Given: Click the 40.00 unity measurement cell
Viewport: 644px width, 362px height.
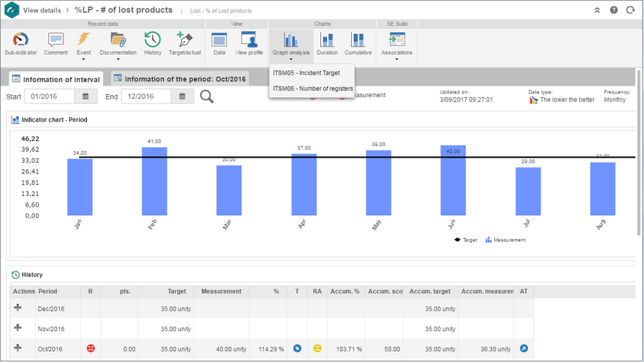Looking at the screenshot, I should point(222,349).
